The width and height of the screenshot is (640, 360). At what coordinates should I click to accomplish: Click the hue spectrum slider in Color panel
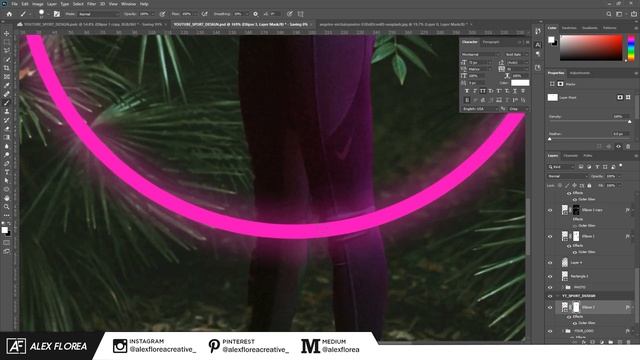[631, 48]
